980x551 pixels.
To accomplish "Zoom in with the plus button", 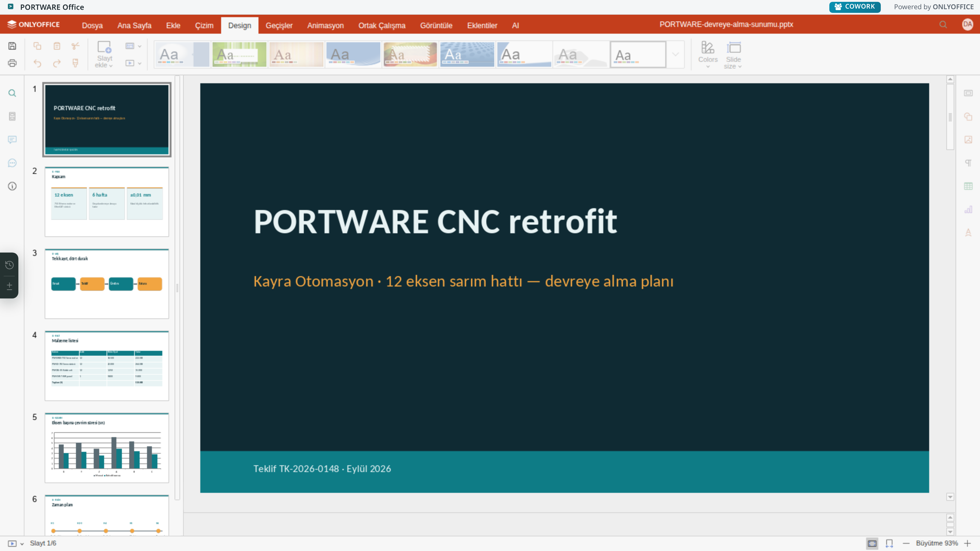I will click(967, 543).
